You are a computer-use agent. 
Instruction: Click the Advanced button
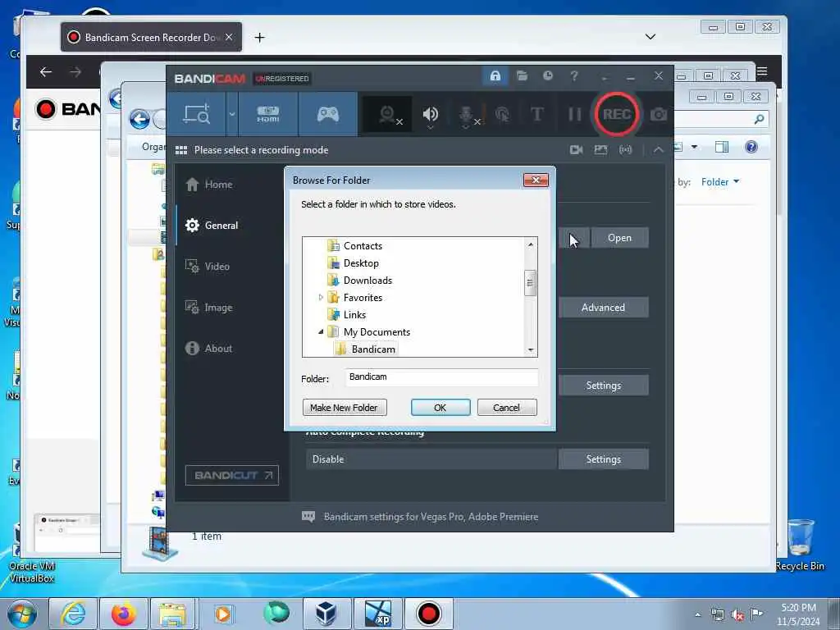(x=603, y=308)
